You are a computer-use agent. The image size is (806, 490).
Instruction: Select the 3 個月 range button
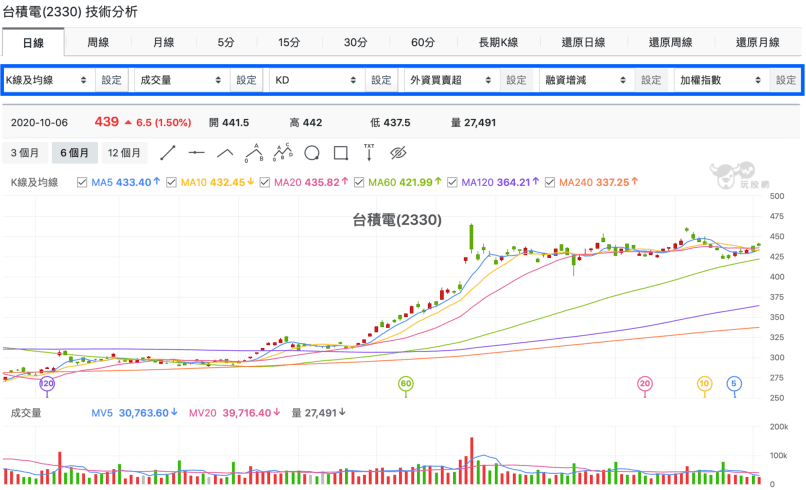[x=25, y=153]
